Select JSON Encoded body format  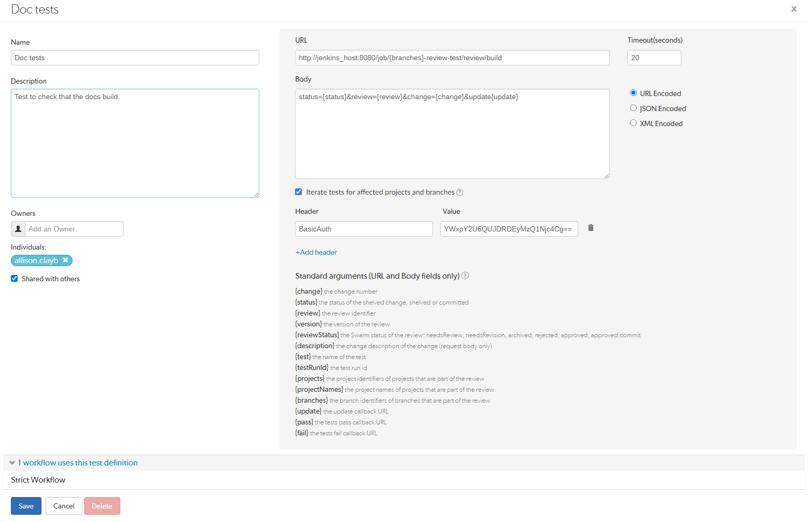tap(633, 107)
